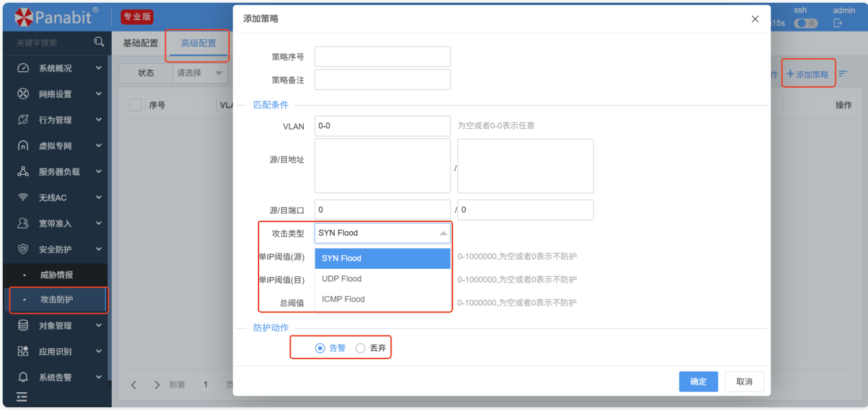
Task: Click the logout icon under admin
Action: pyautogui.click(x=837, y=23)
